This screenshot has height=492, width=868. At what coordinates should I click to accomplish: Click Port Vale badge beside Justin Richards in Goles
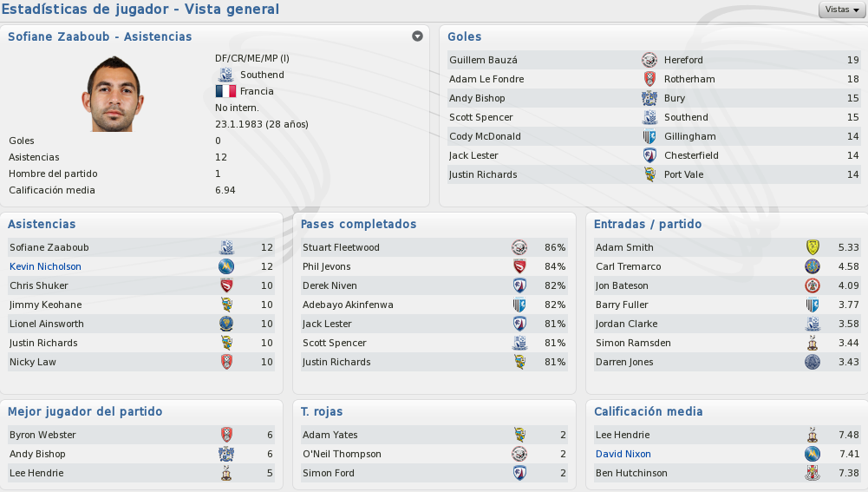[x=649, y=174]
